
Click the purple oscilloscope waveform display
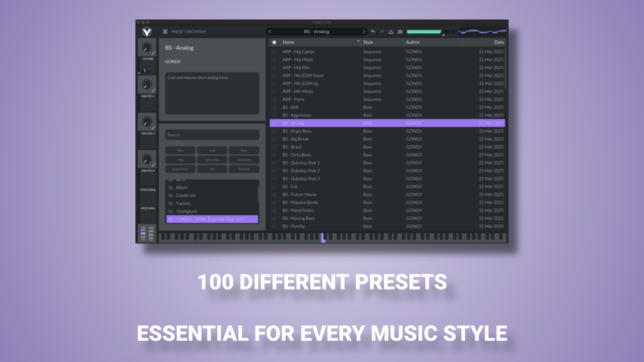(482, 31)
